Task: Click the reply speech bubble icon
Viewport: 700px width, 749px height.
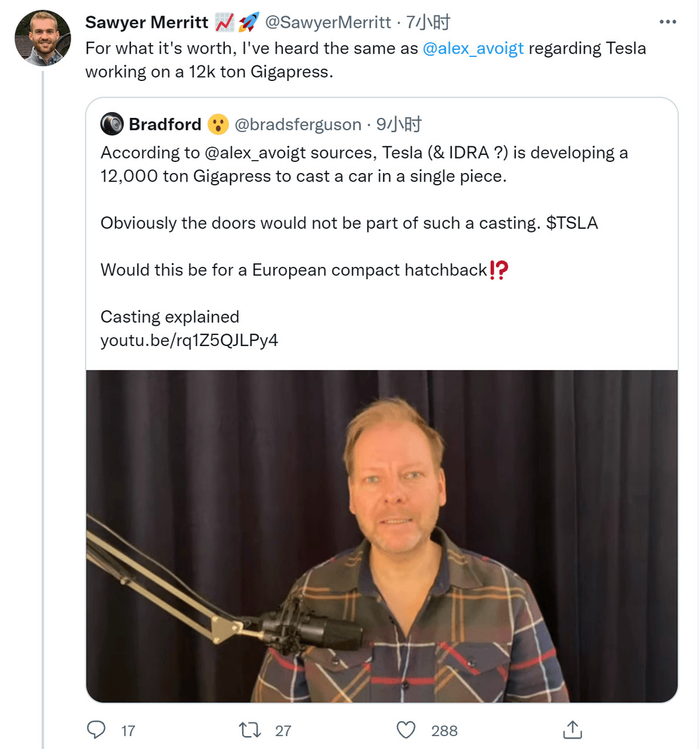Action: coord(96,730)
